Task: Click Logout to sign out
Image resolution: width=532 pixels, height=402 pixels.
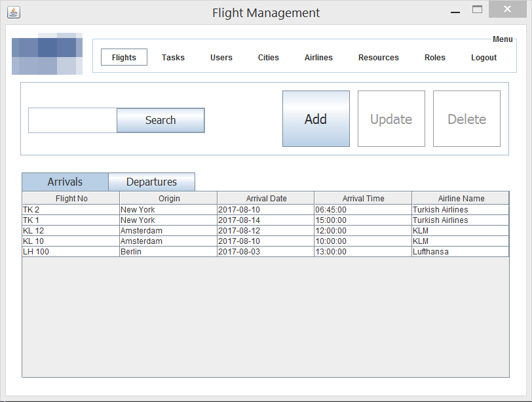Action: (x=484, y=57)
